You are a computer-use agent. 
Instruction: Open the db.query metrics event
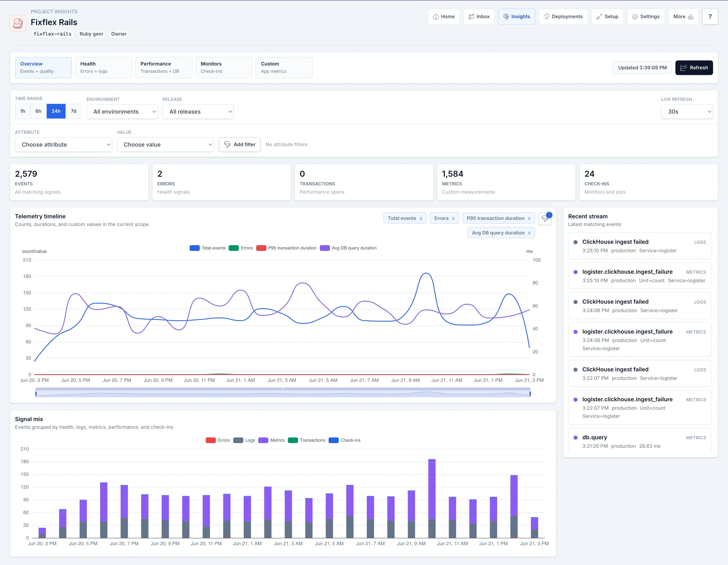coord(640,441)
